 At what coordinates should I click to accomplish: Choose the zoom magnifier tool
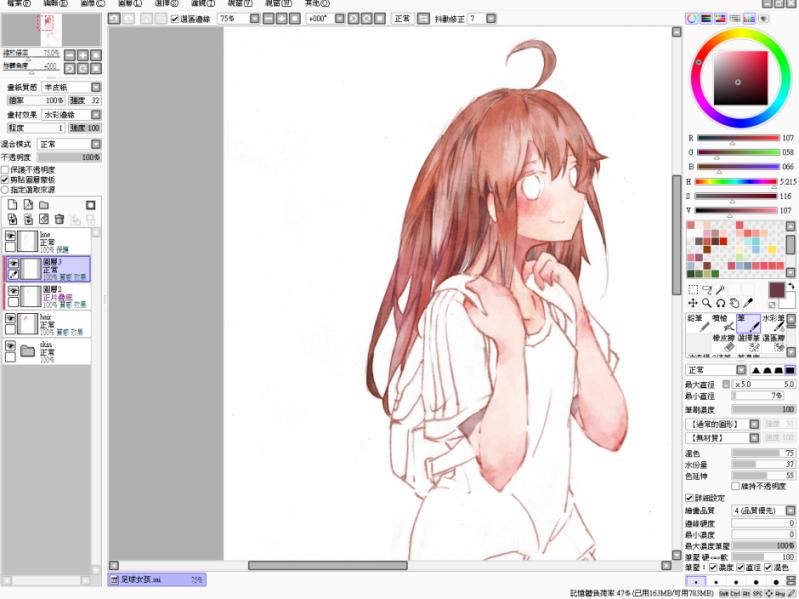(707, 303)
